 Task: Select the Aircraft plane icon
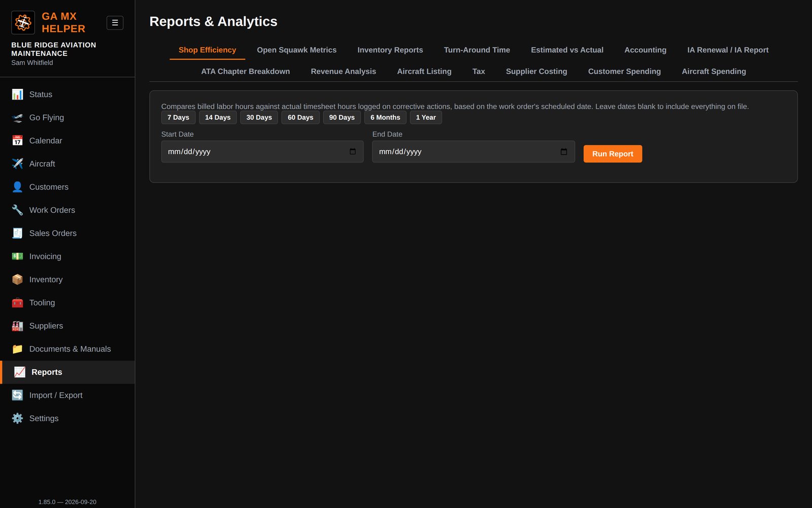coord(17,164)
